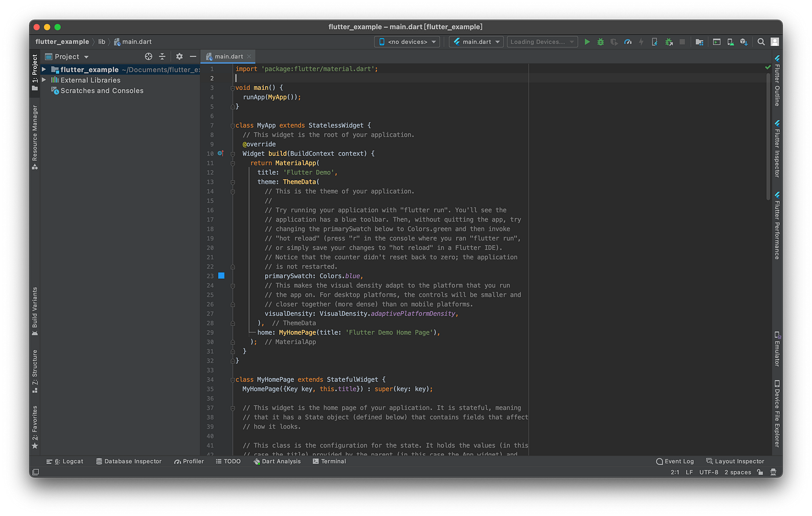812x516 pixels.
Task: Click the Flutter Hot Reload lightning icon
Action: pos(641,42)
